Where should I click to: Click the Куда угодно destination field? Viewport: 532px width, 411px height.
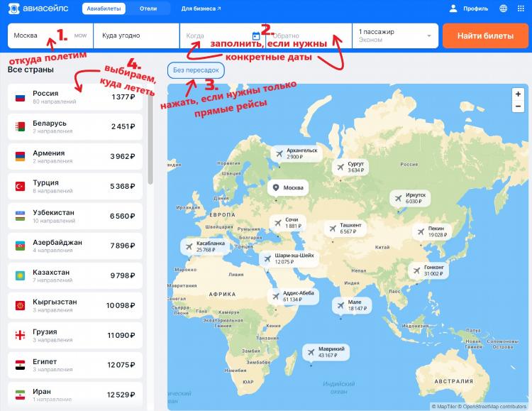click(136, 35)
